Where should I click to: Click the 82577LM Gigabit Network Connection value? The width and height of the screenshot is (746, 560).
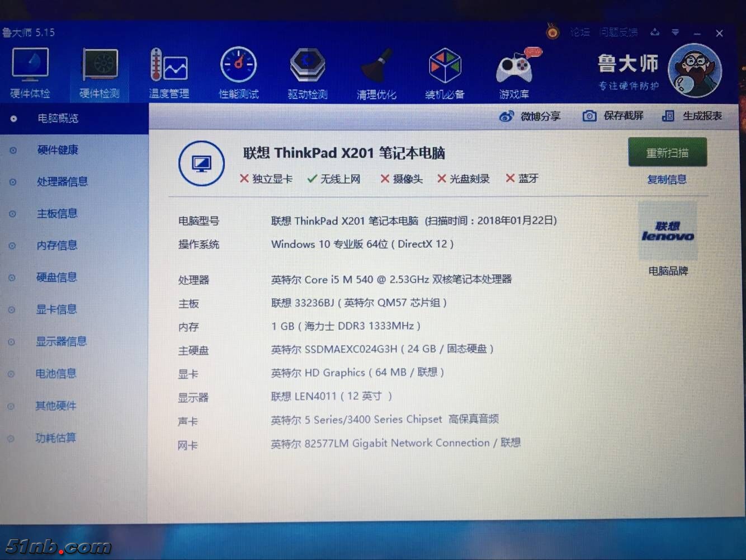396,443
